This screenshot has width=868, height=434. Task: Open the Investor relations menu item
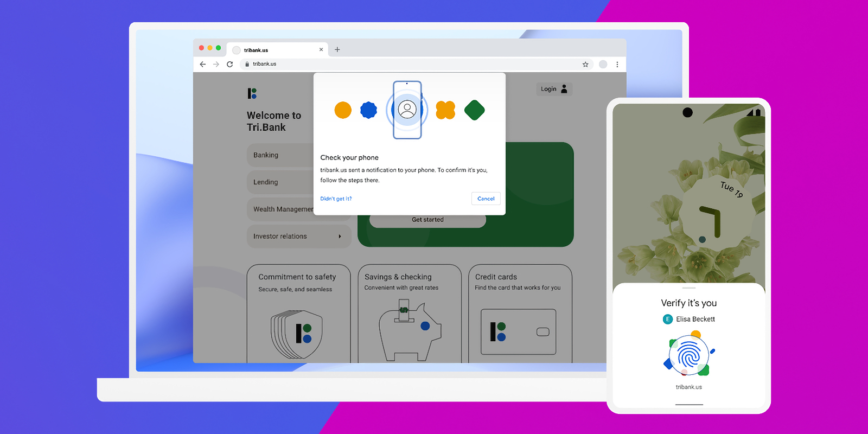click(x=299, y=237)
